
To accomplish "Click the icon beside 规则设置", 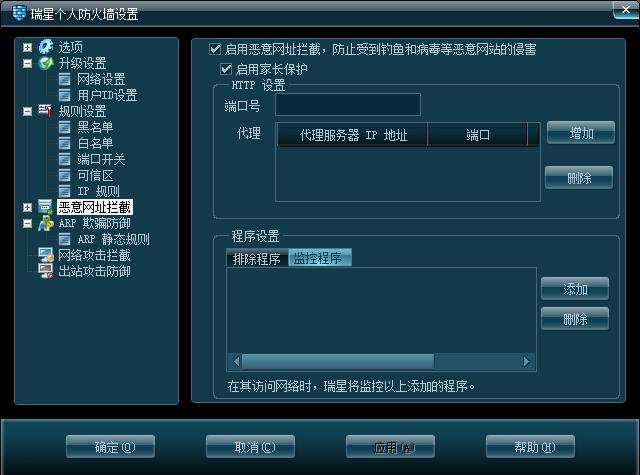I will pyautogui.click(x=46, y=111).
